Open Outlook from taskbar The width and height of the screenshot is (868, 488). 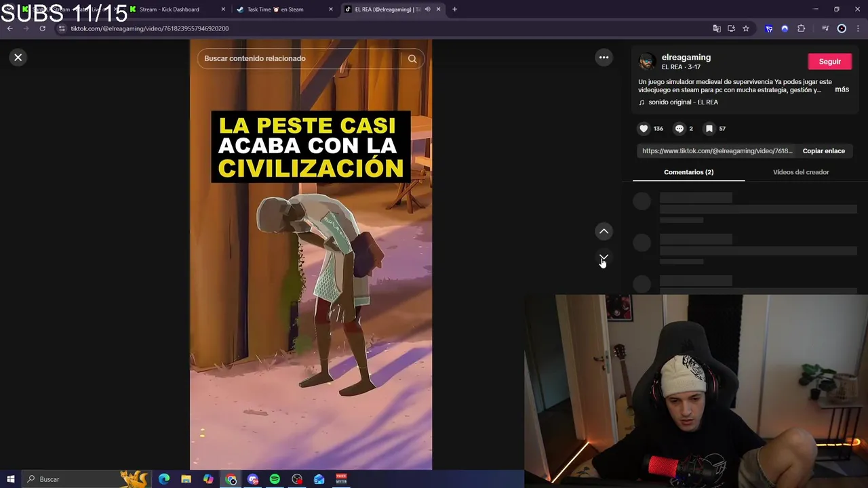click(319, 479)
